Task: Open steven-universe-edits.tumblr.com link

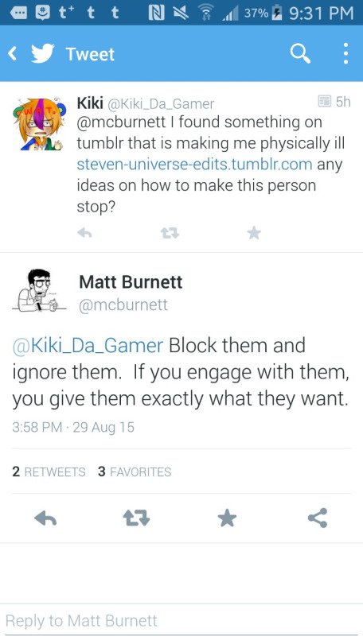Action: point(194,165)
